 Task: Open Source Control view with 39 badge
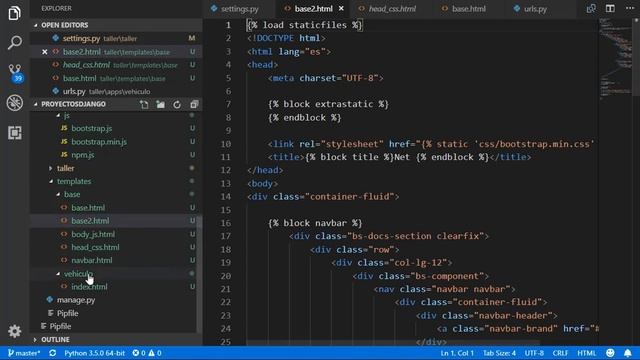point(15,73)
